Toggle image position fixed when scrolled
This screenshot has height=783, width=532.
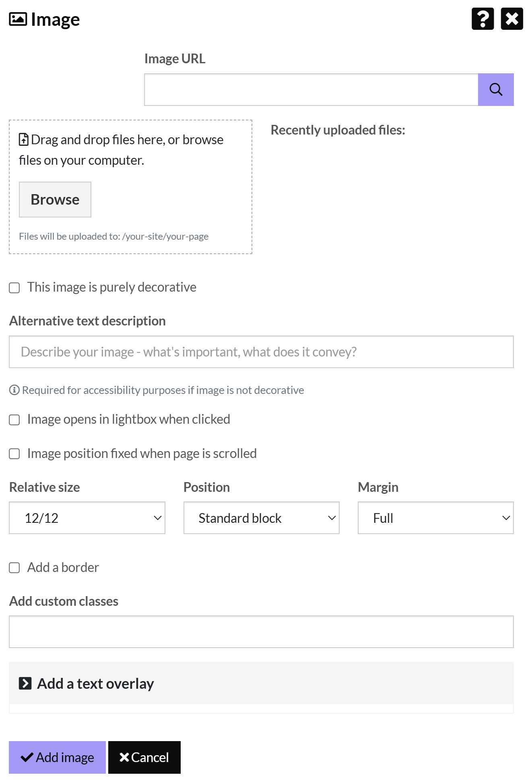click(14, 454)
